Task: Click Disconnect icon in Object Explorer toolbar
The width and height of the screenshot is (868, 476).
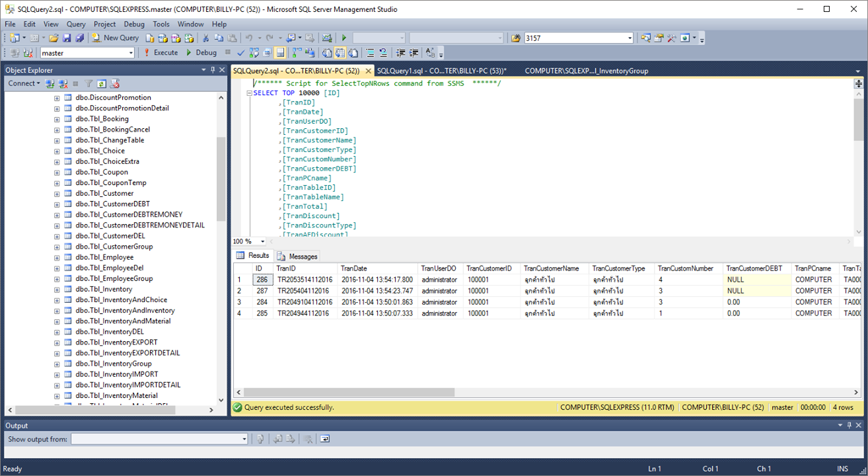Action: tap(63, 84)
